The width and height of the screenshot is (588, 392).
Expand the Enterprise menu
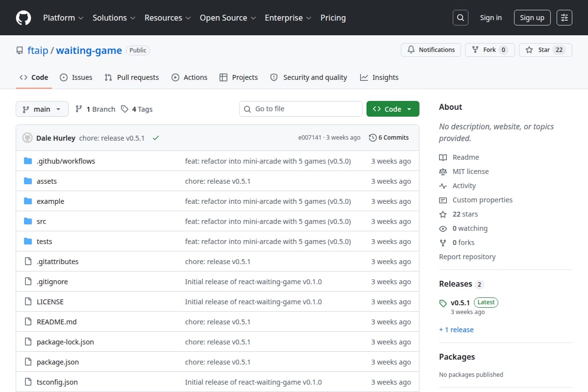coord(288,18)
